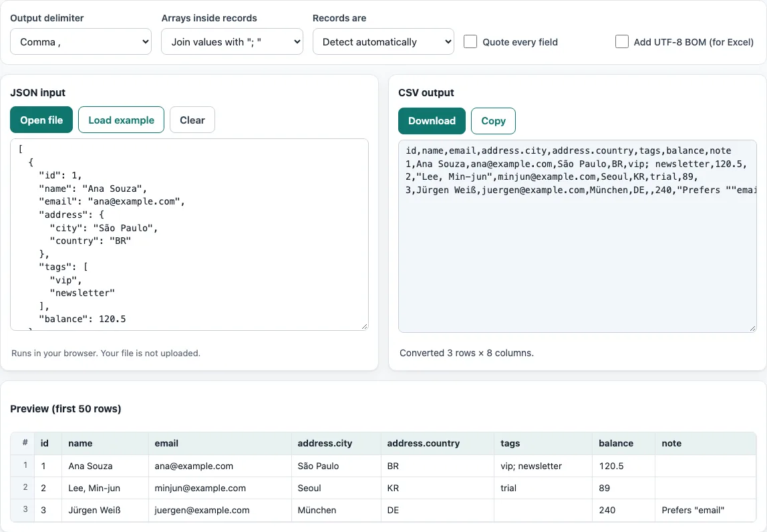Click the CSV output heading
The width and height of the screenshot is (767, 532).
pyautogui.click(x=426, y=92)
